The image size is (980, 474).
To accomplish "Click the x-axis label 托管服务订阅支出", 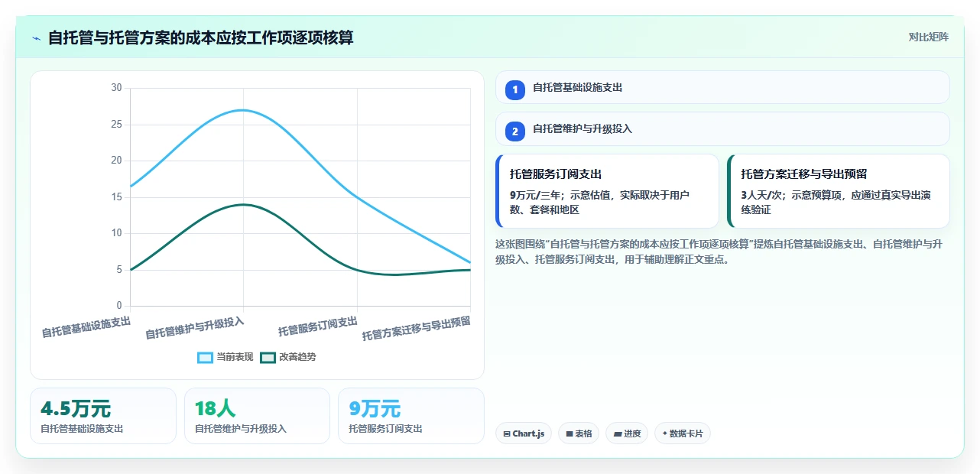I will 318,326.
